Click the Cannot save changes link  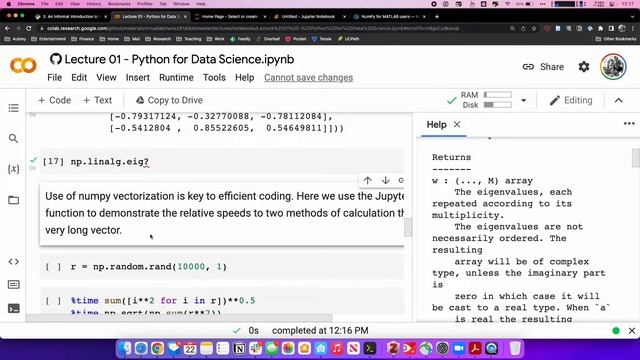click(x=309, y=78)
